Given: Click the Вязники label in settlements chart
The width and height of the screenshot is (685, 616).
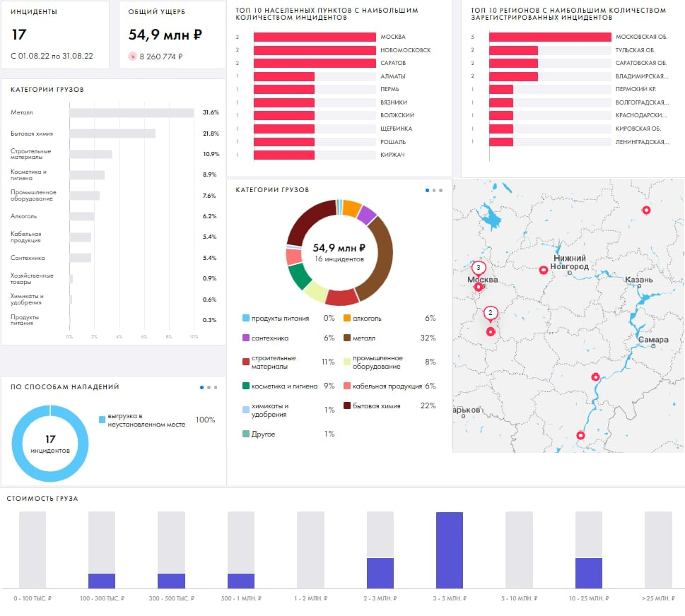Looking at the screenshot, I should (x=394, y=102).
